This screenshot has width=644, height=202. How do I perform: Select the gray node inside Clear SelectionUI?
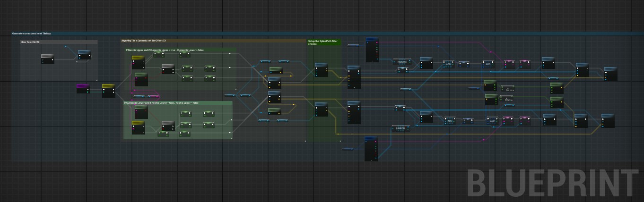48,59
